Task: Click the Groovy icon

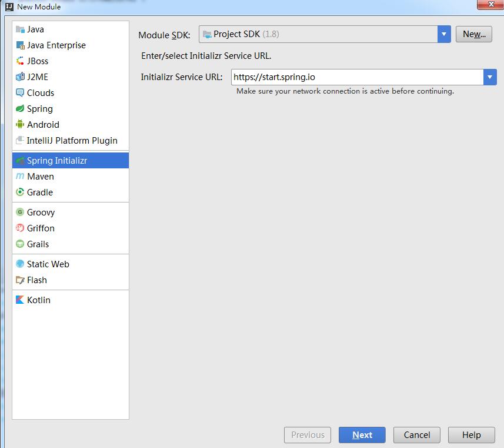Action: point(20,212)
